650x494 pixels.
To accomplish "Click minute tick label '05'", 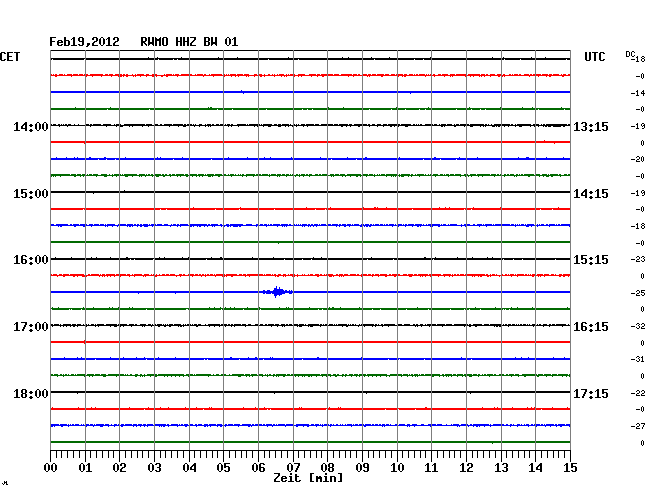I will (223, 468).
